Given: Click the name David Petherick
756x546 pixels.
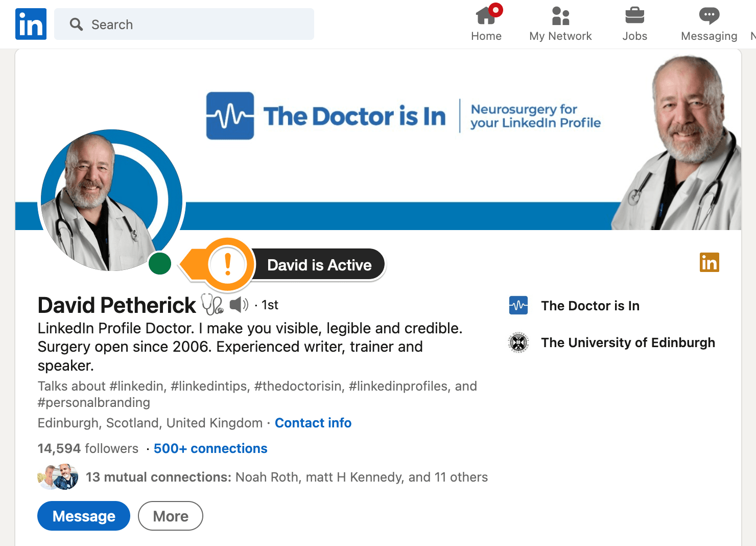Looking at the screenshot, I should (116, 305).
